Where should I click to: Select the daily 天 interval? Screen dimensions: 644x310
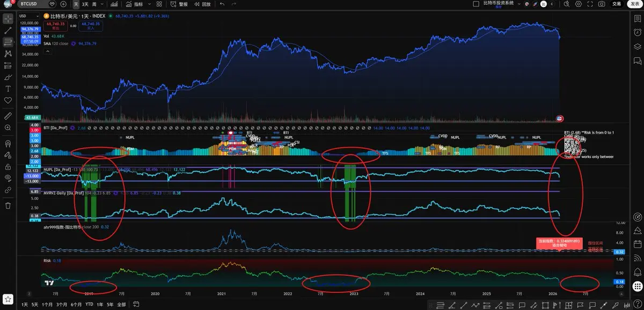pyautogui.click(x=76, y=4)
